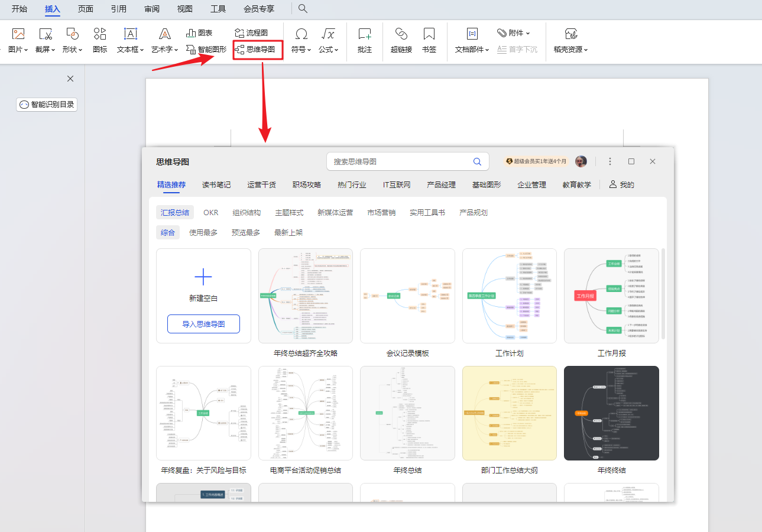This screenshot has height=532, width=762.
Task: Create a new blank mind map 新建空白
Action: 203,285
